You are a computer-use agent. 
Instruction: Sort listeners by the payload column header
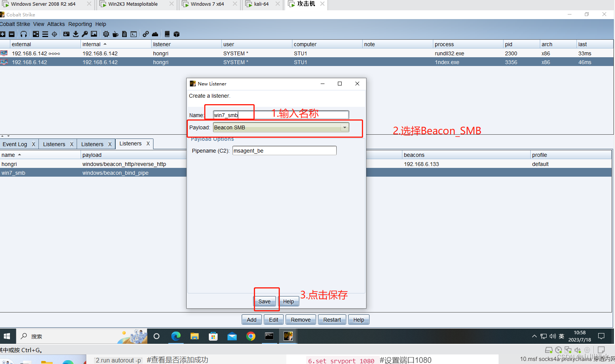pyautogui.click(x=134, y=155)
